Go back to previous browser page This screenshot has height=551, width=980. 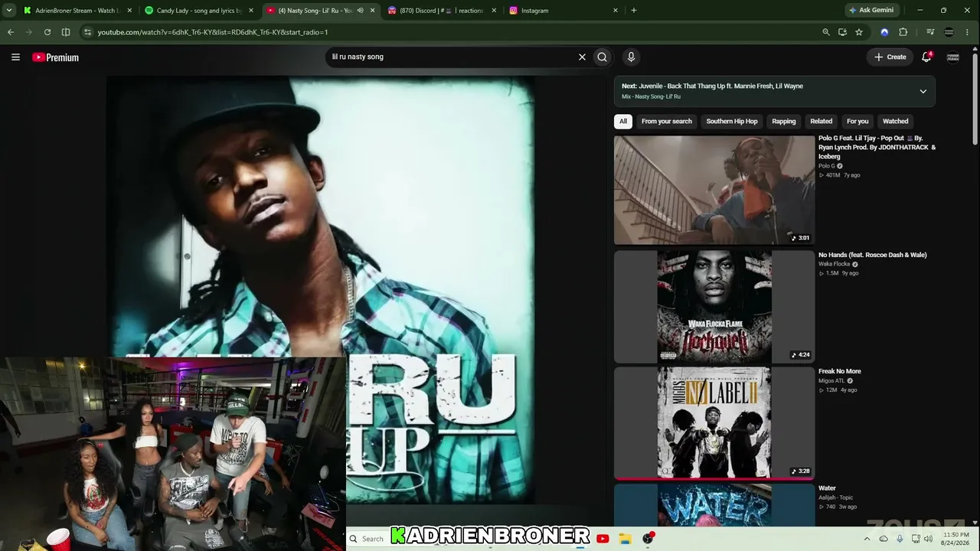[x=11, y=32]
